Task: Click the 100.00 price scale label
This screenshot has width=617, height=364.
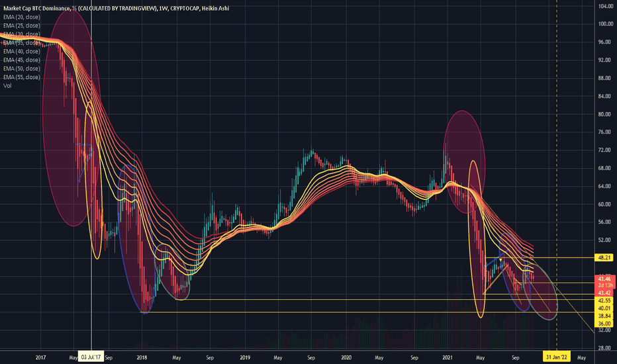Action: [605, 24]
